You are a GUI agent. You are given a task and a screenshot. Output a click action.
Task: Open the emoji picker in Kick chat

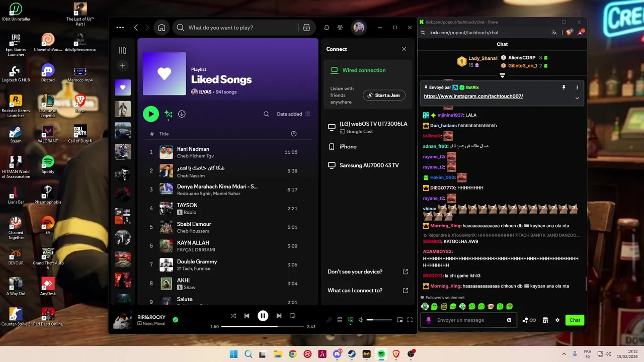tap(509, 320)
